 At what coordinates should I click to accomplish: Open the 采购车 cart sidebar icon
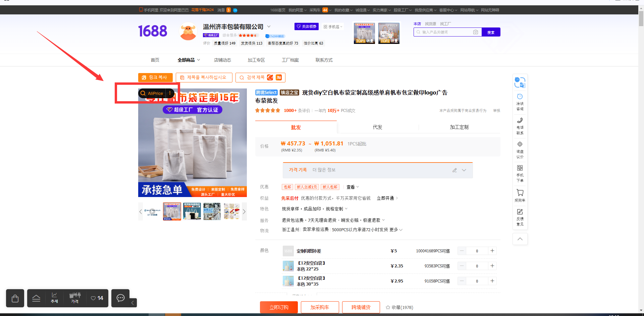pyautogui.click(x=520, y=195)
